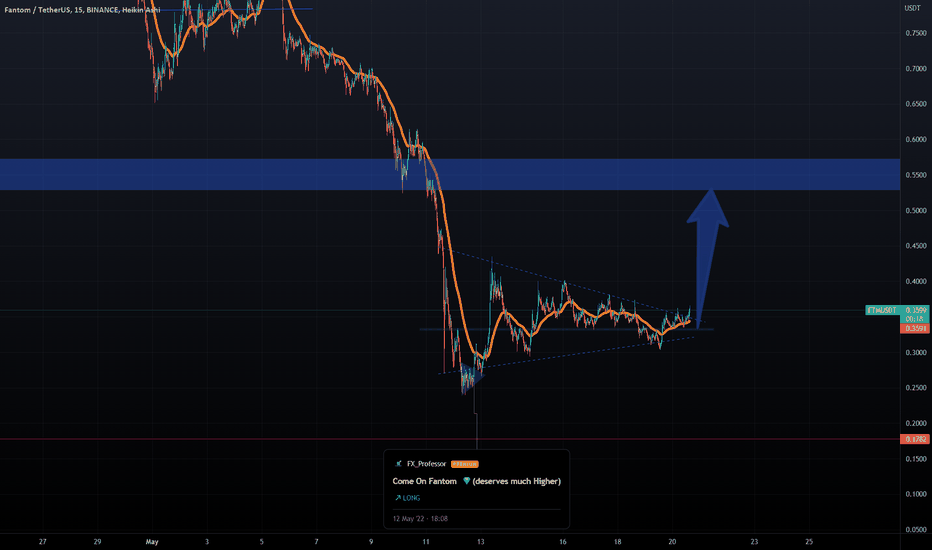Click the 0.5500 price axis label

point(916,175)
